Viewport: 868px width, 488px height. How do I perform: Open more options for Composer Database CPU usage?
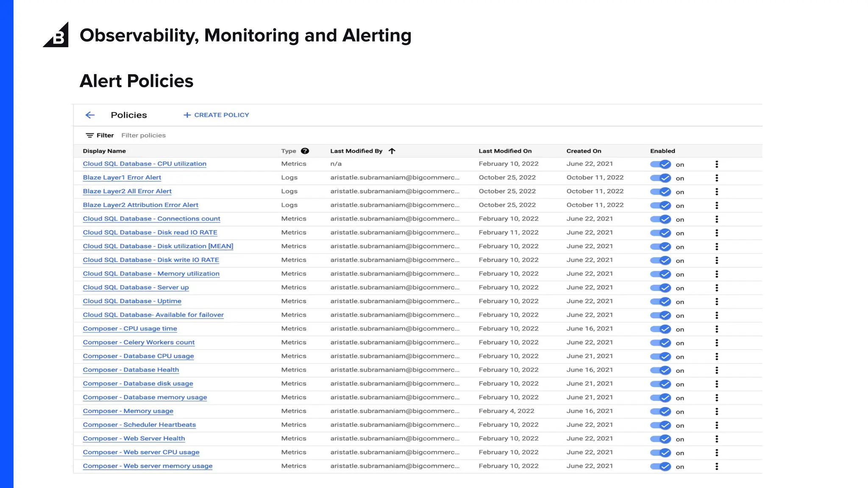(x=717, y=357)
